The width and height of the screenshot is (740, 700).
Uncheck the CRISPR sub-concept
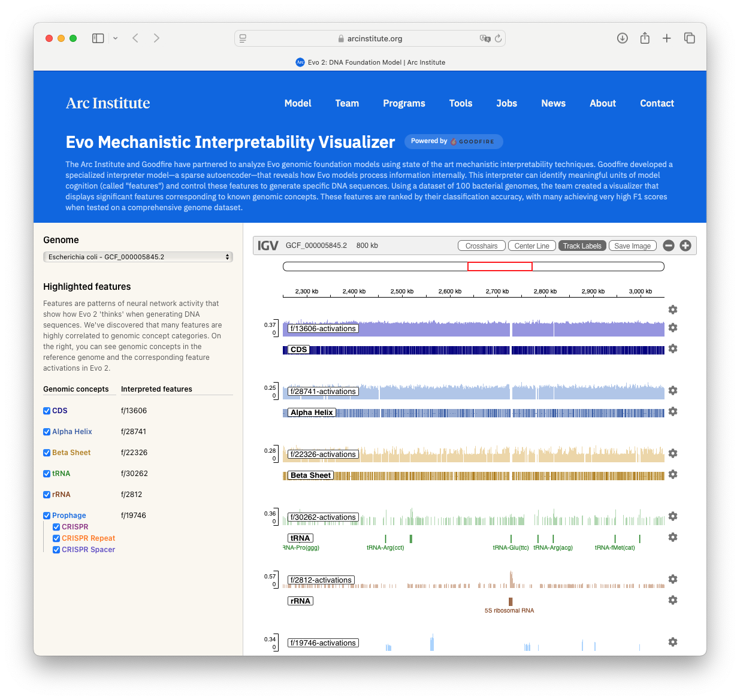(x=56, y=527)
